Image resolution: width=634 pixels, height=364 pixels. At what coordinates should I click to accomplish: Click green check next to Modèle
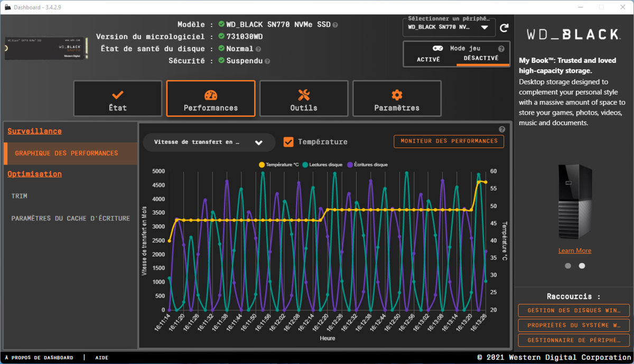coord(221,24)
